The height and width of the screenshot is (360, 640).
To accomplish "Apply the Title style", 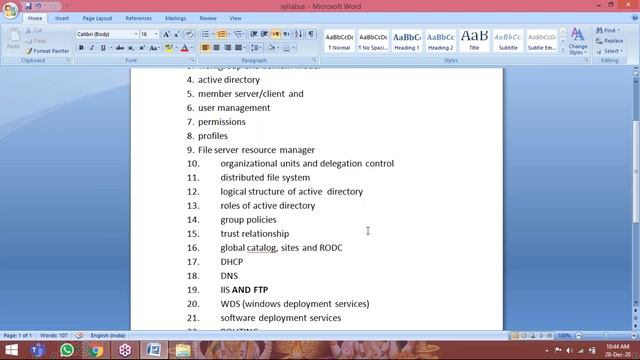I will 474,41.
